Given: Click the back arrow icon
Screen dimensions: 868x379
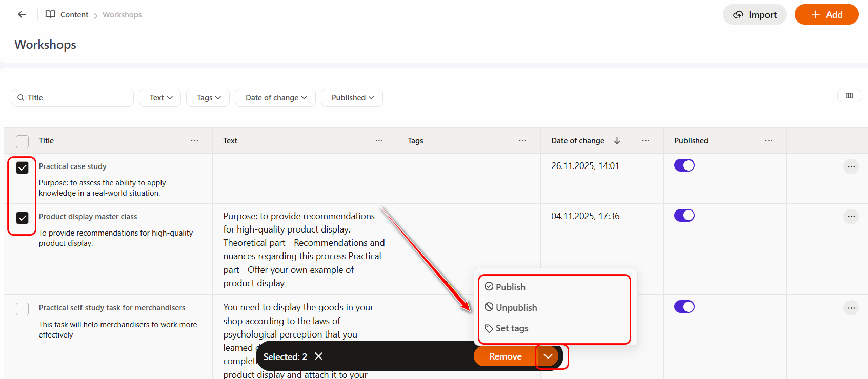Looking at the screenshot, I should click(22, 14).
